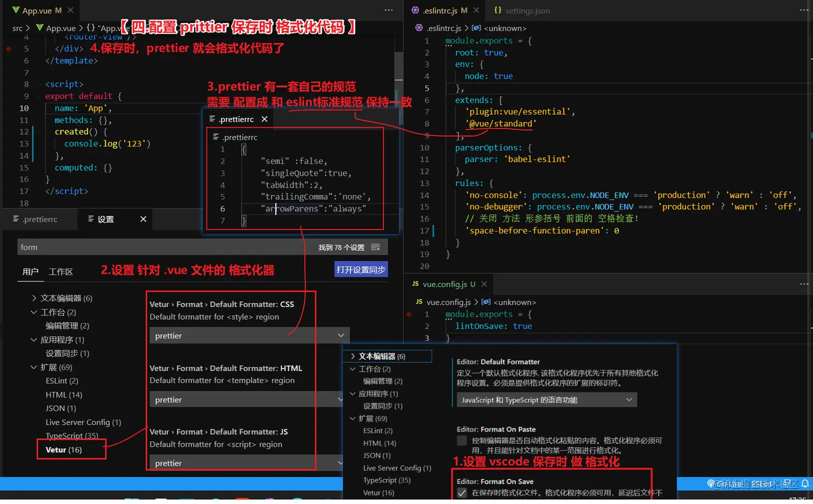
Task: Click the '@vue/standard' string in .eslintrc.js
Action: tap(501, 124)
